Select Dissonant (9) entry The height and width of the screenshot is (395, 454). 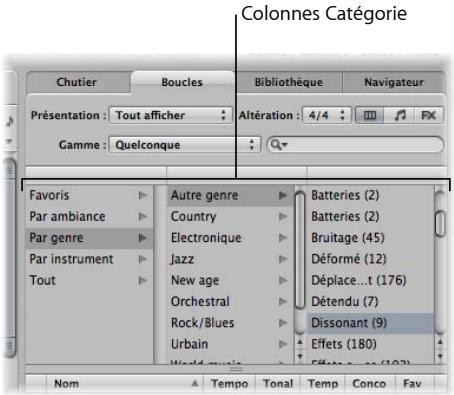(x=371, y=323)
